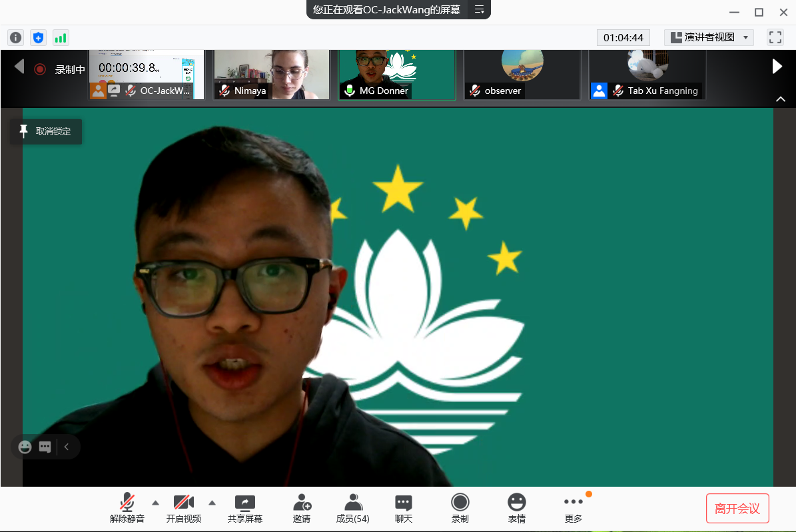796x532 pixels.
Task: Minimize the meeting window
Action: tap(734, 12)
